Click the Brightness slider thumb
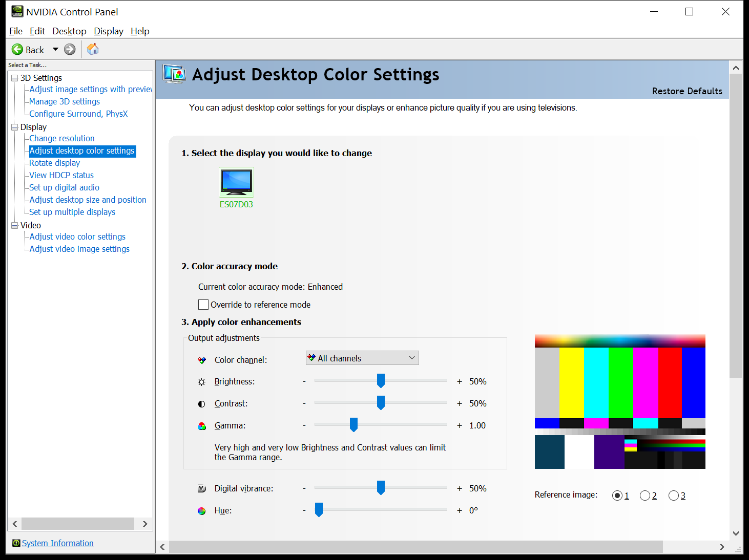749x560 pixels. click(x=381, y=380)
